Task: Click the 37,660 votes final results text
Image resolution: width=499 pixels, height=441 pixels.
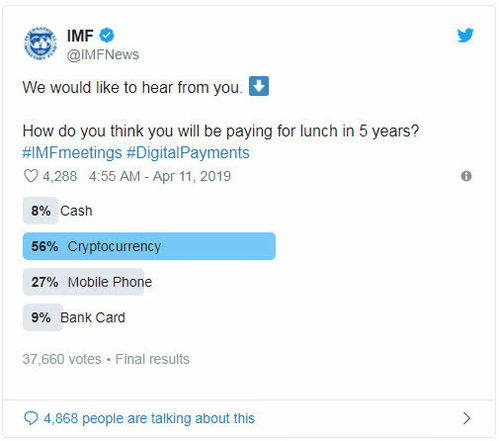Action: coord(106,359)
